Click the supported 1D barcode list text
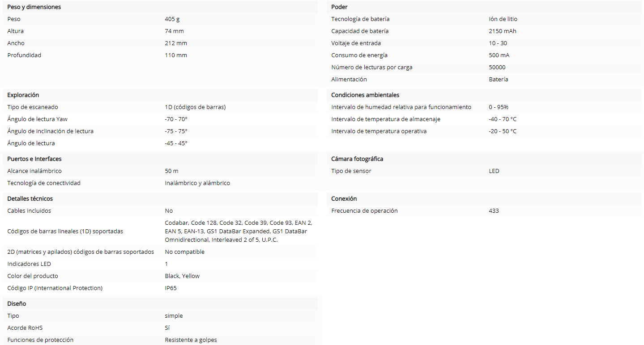The width and height of the screenshot is (644, 345). (x=239, y=231)
